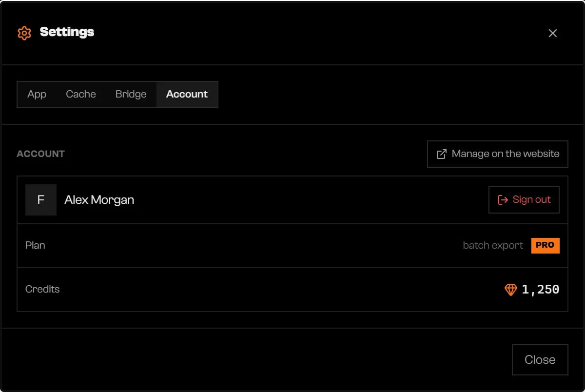Open Manage on the website

click(498, 154)
